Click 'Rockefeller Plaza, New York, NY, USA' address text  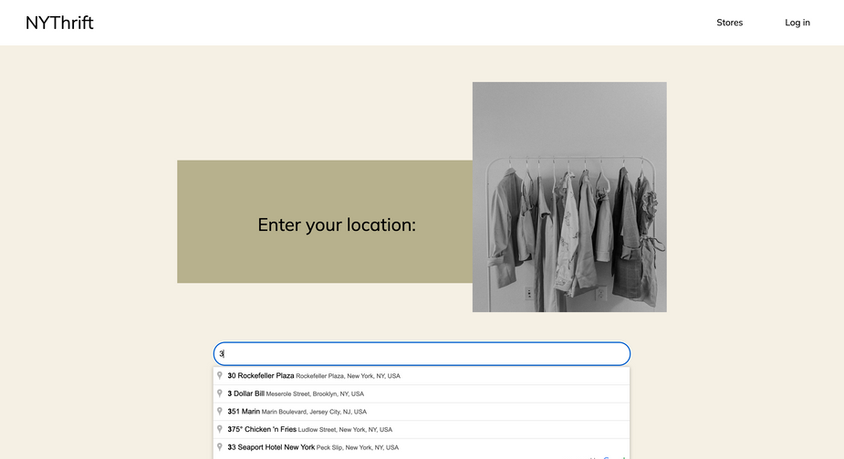[x=348, y=376]
